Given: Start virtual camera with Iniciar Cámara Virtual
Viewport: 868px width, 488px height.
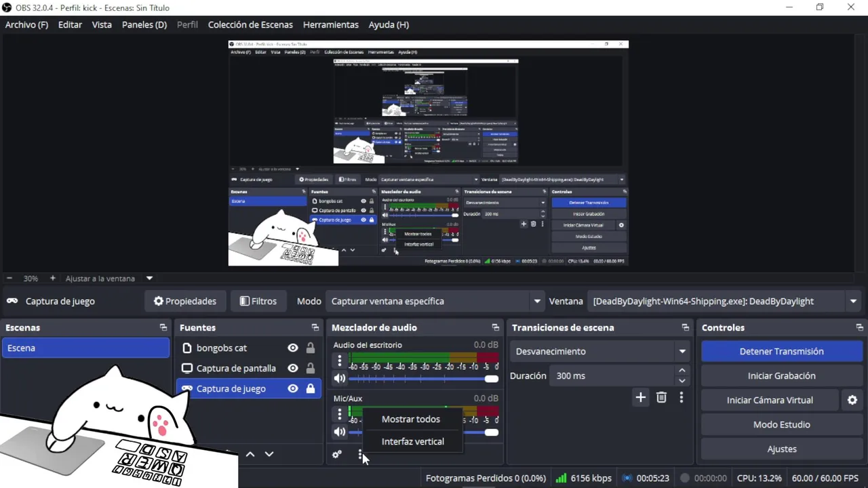Looking at the screenshot, I should (x=770, y=400).
